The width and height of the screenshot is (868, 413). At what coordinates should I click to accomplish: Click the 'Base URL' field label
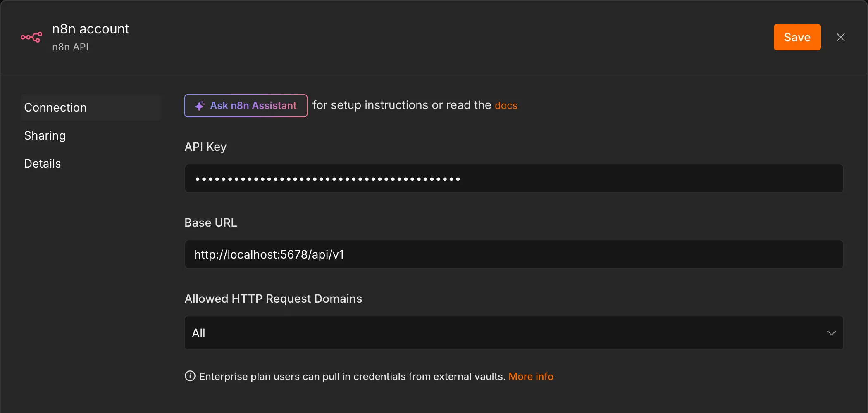210,223
